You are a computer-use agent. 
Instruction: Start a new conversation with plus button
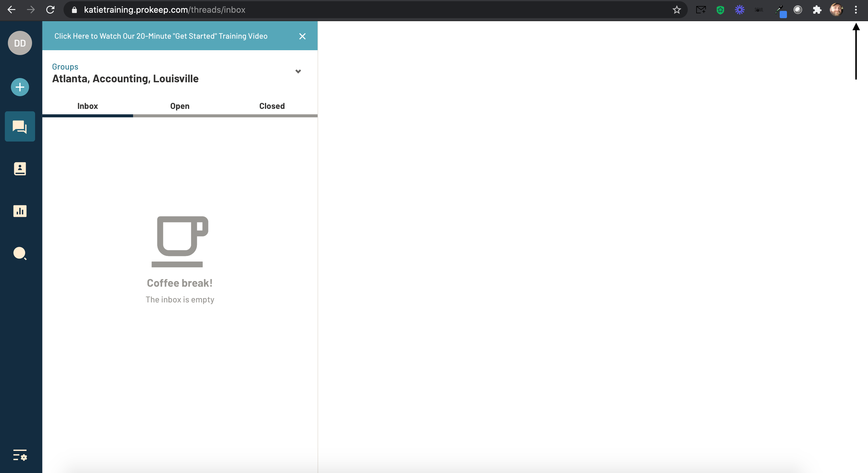click(x=20, y=87)
